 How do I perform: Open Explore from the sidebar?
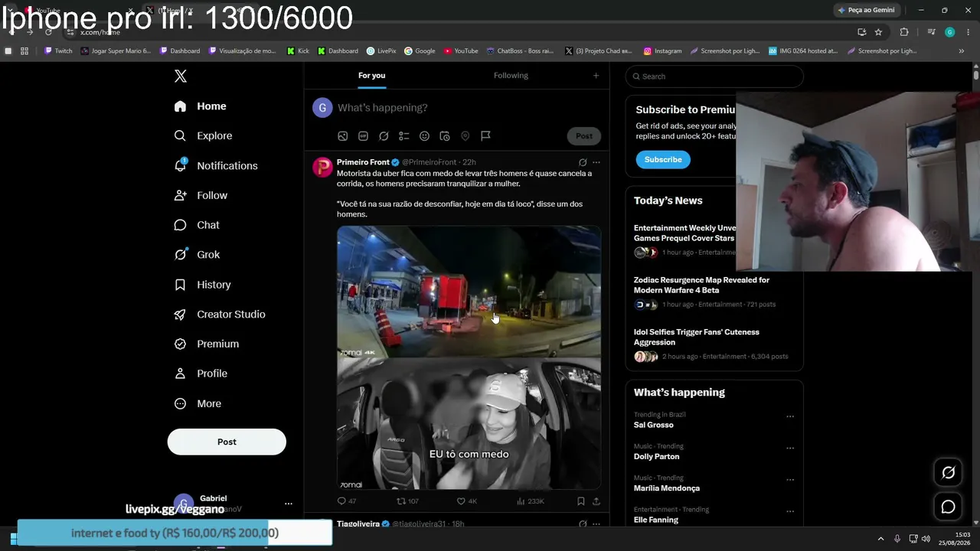tap(203, 135)
